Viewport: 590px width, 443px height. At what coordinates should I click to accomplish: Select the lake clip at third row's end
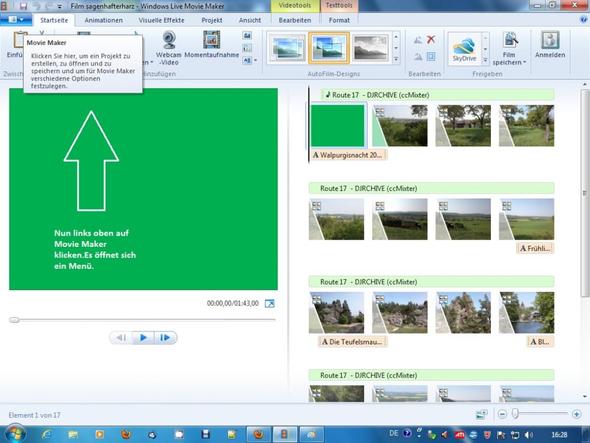(x=526, y=313)
